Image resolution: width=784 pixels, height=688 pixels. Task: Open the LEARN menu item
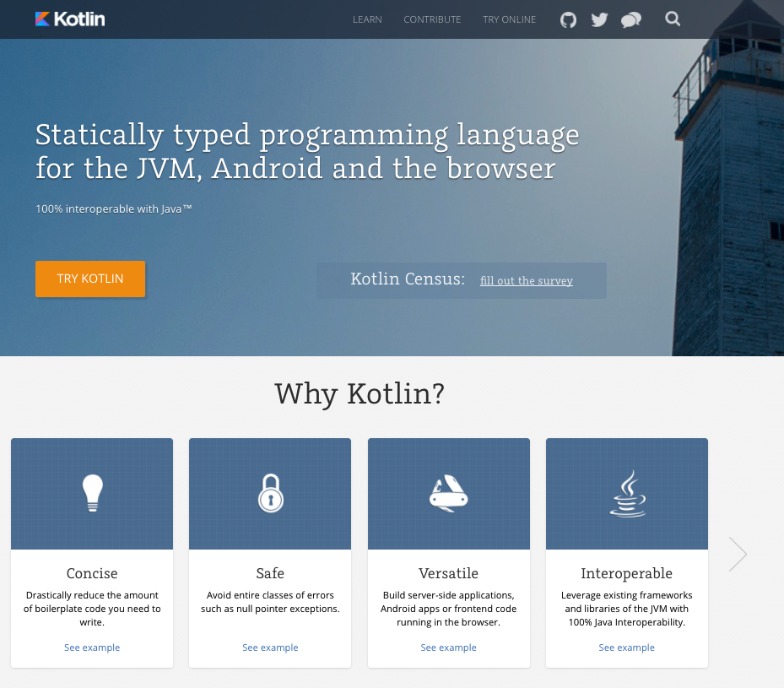[367, 19]
